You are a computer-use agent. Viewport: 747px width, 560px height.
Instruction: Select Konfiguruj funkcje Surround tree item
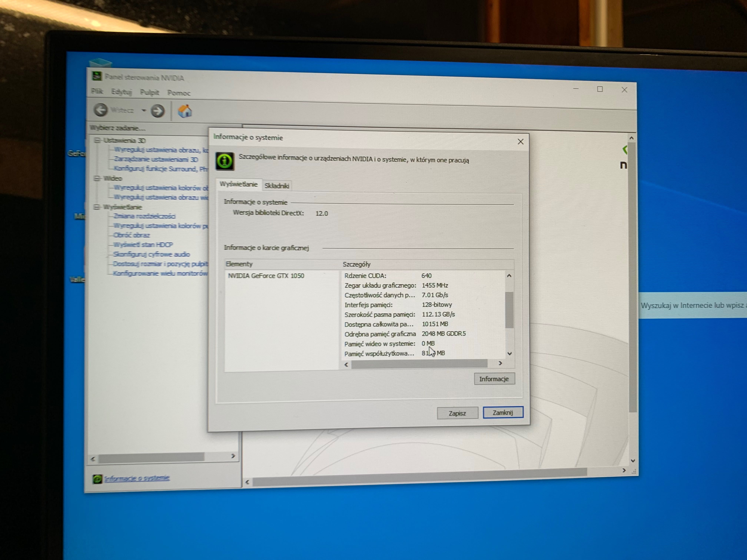(160, 169)
